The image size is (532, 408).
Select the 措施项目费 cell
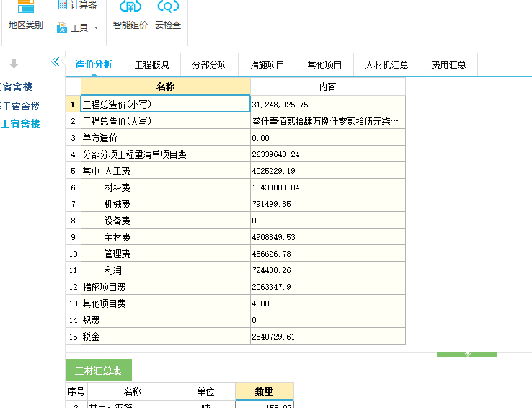click(x=166, y=287)
